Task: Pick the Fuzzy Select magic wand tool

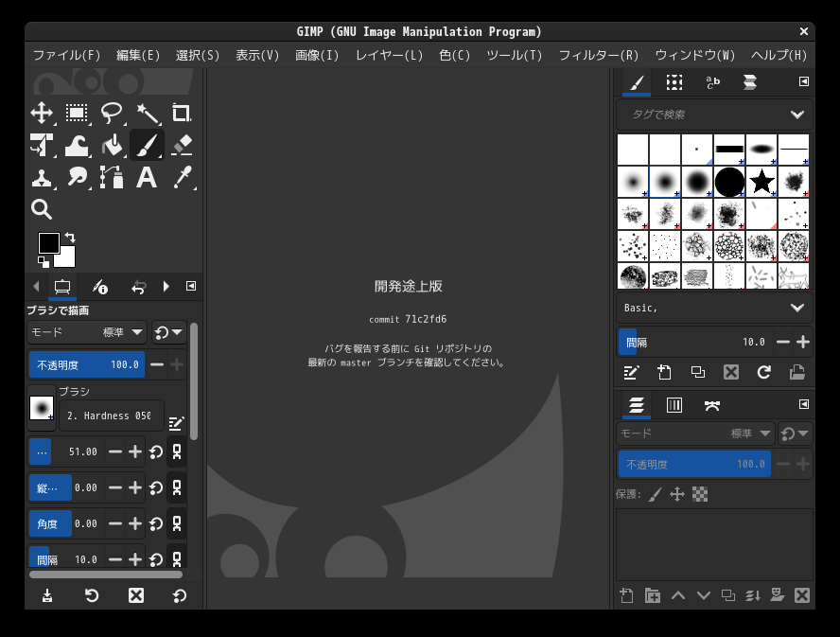Action: [x=147, y=114]
